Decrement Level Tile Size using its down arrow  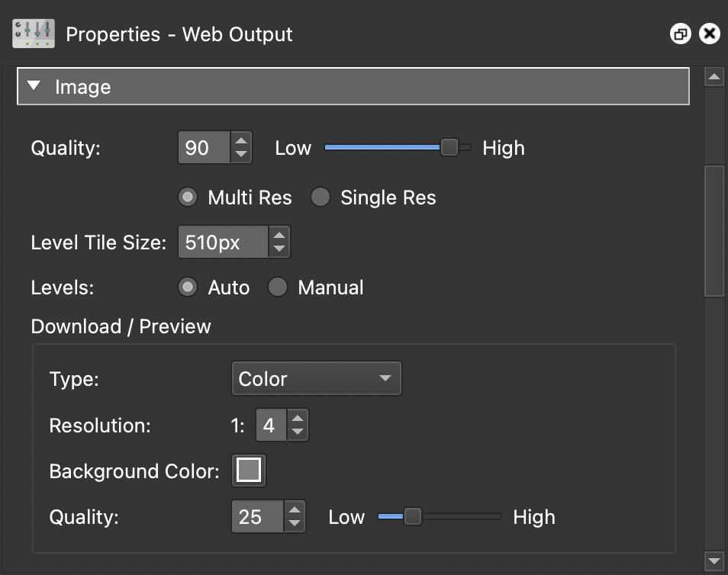tap(281, 247)
